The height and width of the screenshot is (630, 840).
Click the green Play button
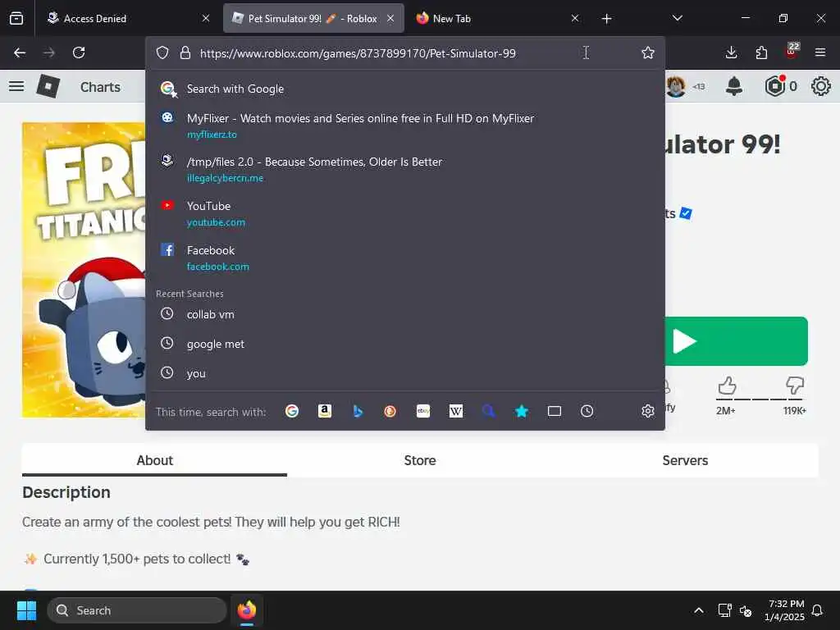point(736,341)
